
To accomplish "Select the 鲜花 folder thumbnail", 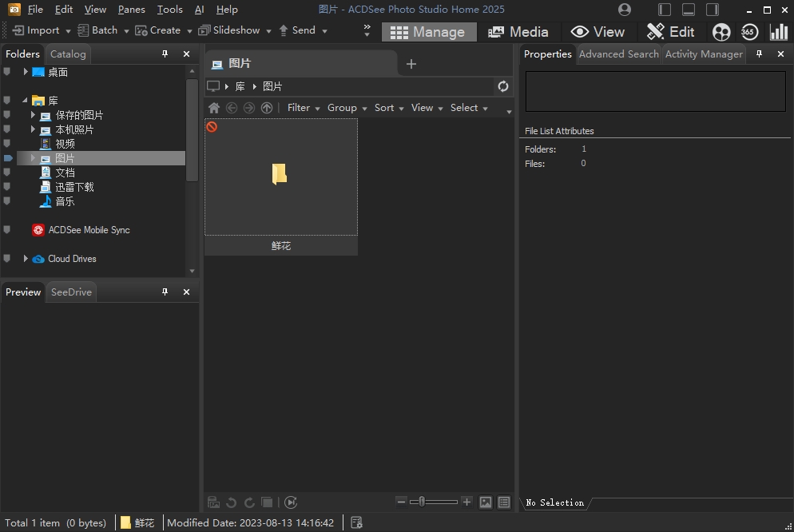I will [280, 177].
